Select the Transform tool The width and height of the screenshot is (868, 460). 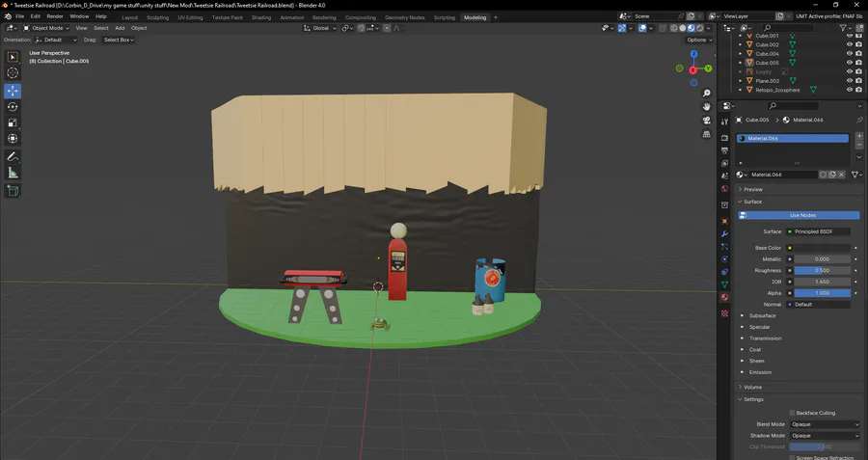[x=13, y=139]
